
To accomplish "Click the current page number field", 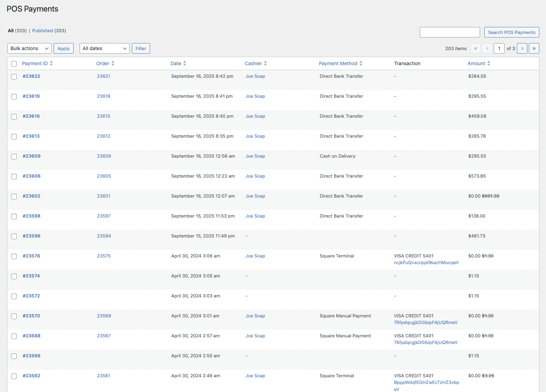I will coord(499,48).
